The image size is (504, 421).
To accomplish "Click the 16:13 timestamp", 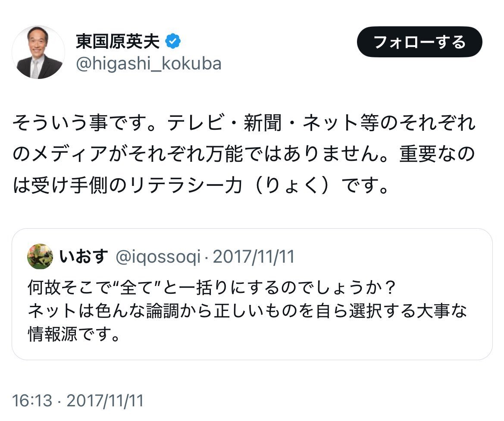I will (x=31, y=401).
